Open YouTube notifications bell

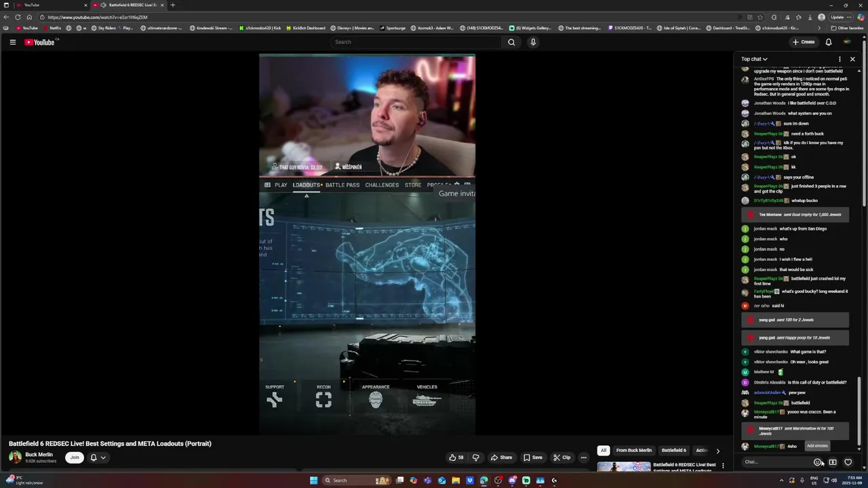[829, 42]
